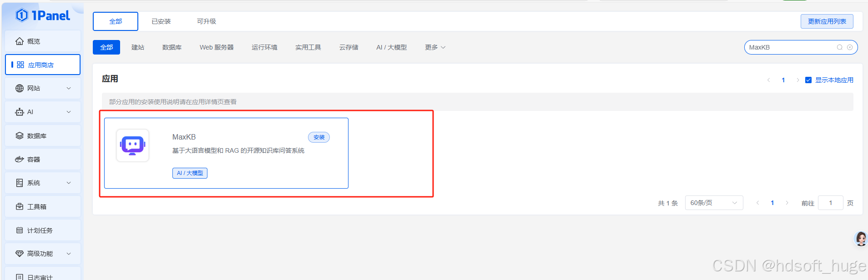The height and width of the screenshot is (280, 868).
Task: Click the 安装 button for MaxKB
Action: [x=319, y=137]
